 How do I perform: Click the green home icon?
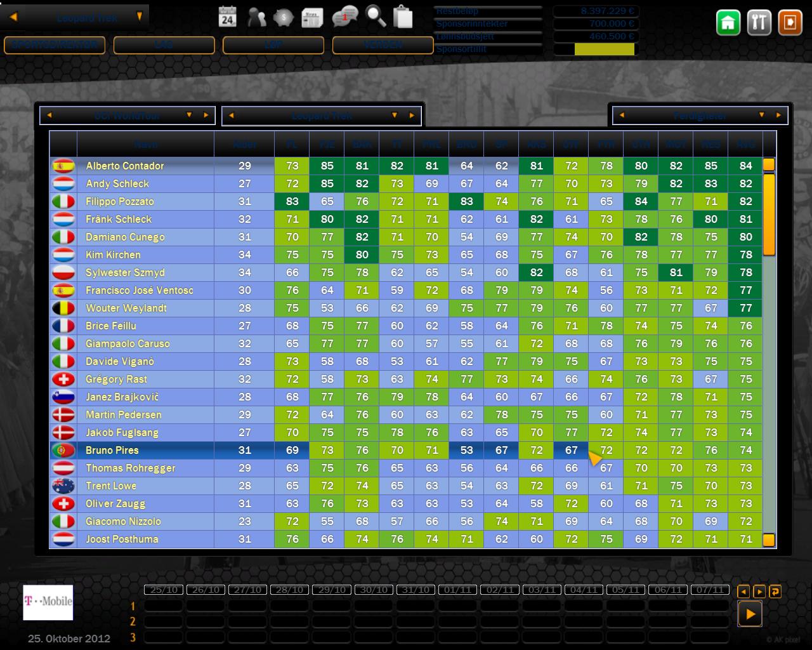728,23
